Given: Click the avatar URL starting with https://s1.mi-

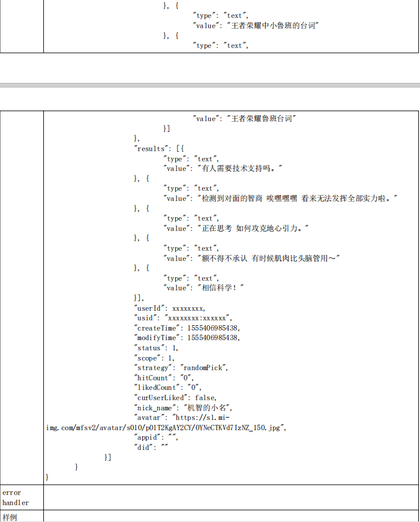Looking at the screenshot, I should (202, 418).
